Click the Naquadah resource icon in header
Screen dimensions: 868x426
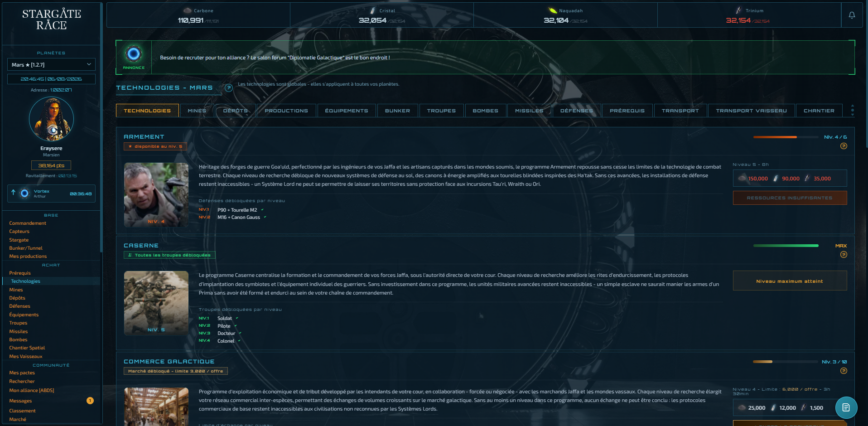point(552,10)
